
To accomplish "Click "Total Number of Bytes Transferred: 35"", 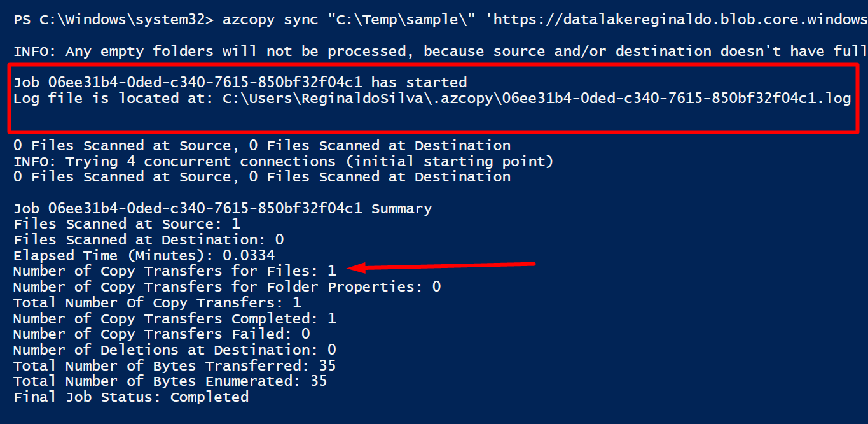I will point(174,365).
